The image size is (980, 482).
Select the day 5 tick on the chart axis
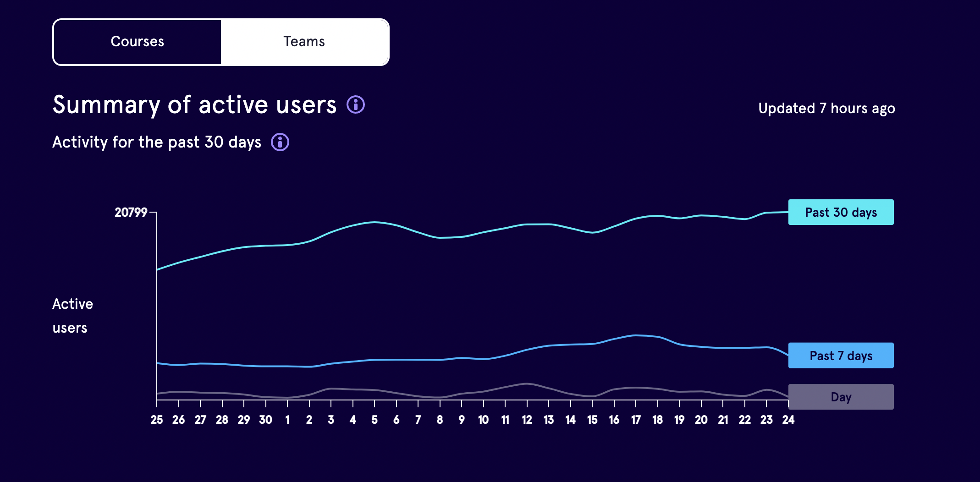point(374,420)
